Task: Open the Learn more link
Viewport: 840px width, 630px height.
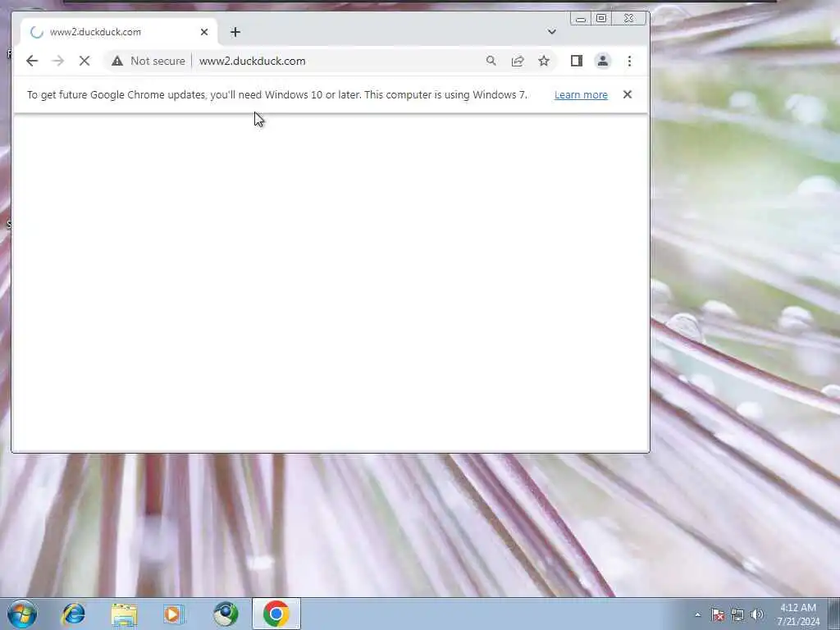Action: (x=581, y=95)
